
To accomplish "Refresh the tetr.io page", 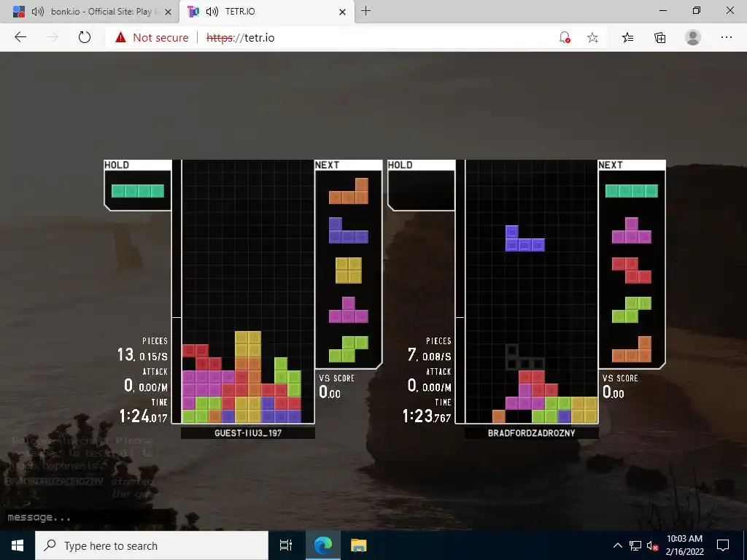I will point(85,37).
